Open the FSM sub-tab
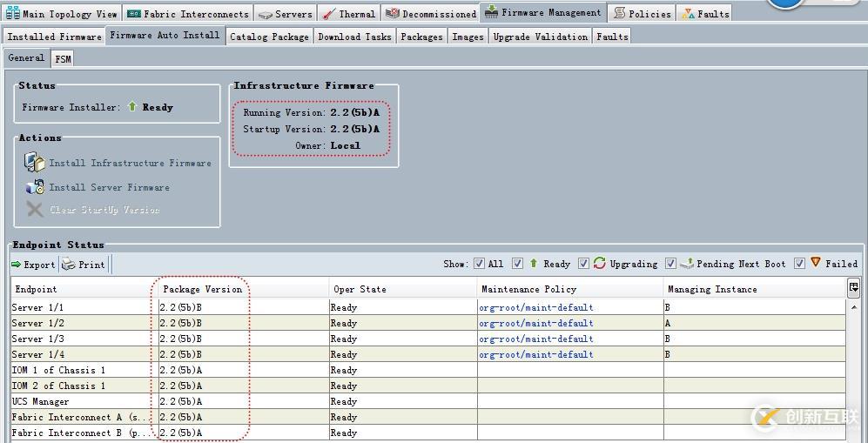Image resolution: width=868 pixels, height=443 pixels. [x=63, y=58]
